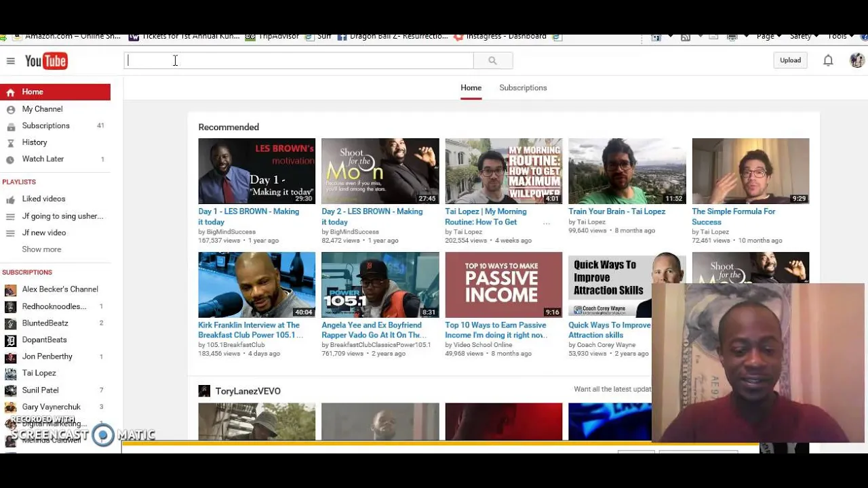Viewport: 868px width, 488px height.
Task: Click the Gary Vaynerchuk channel avatar
Action: (x=10, y=407)
